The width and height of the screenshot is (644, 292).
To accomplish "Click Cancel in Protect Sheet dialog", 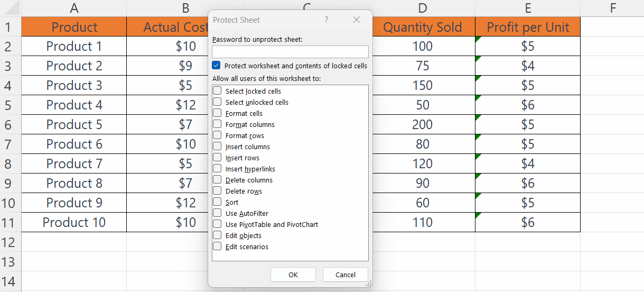I will (x=346, y=275).
